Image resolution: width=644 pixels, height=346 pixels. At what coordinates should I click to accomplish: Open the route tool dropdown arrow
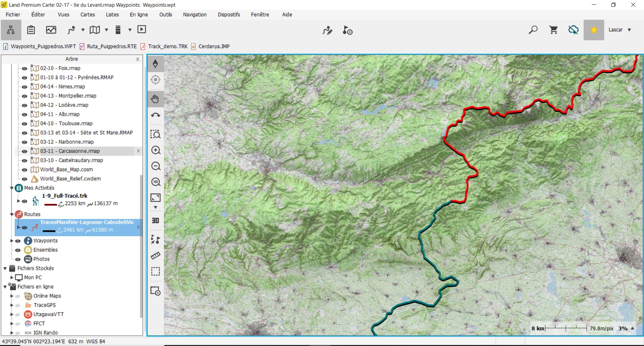coord(83,30)
